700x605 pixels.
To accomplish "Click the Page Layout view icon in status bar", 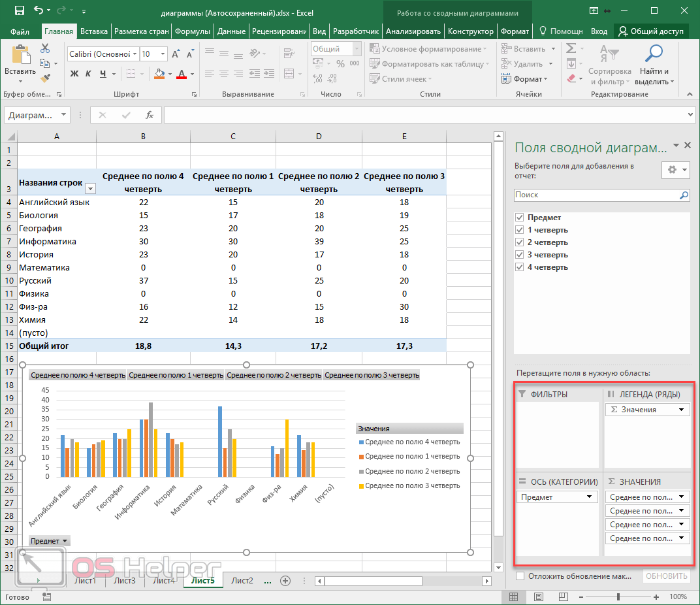I will (538, 597).
